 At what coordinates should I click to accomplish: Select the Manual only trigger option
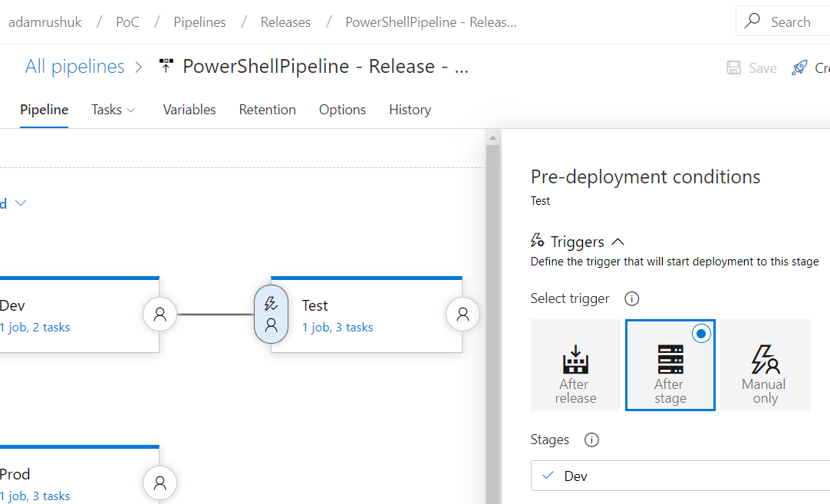765,364
